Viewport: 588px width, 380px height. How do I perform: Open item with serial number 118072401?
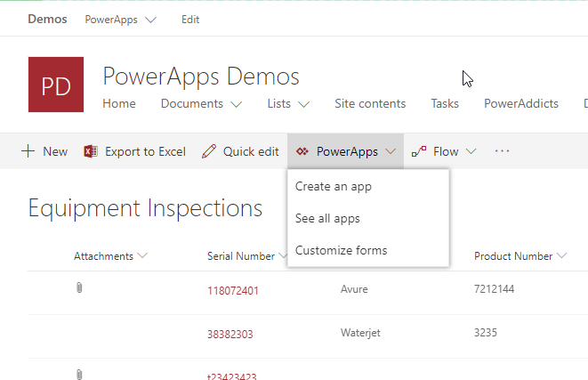[233, 291]
